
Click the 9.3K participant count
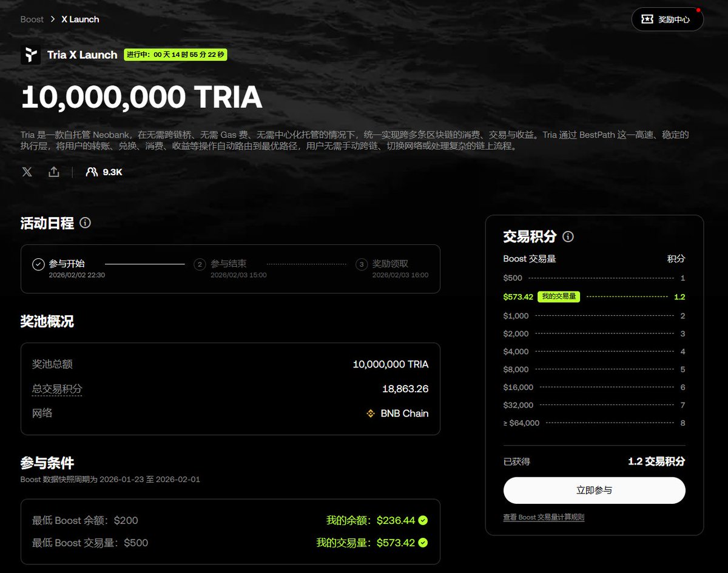(113, 172)
